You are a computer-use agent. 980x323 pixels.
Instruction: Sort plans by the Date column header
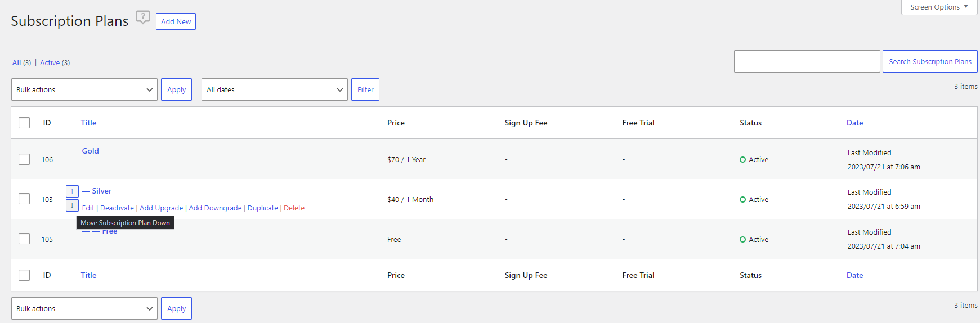point(854,123)
